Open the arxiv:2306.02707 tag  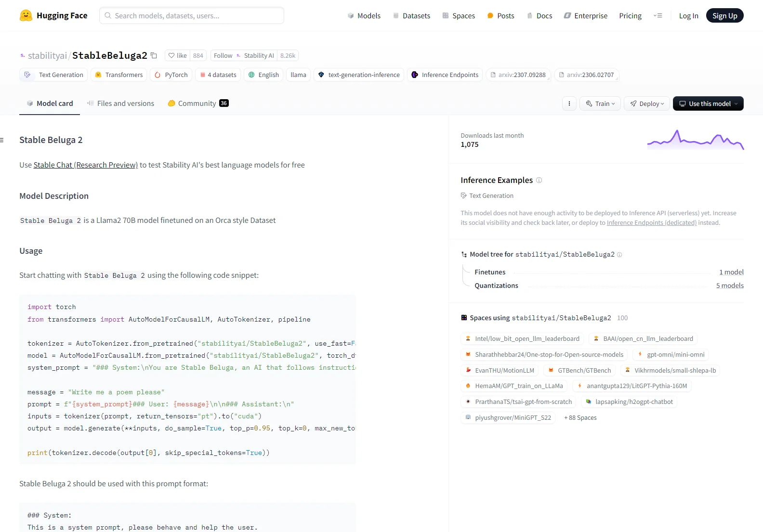coord(586,75)
